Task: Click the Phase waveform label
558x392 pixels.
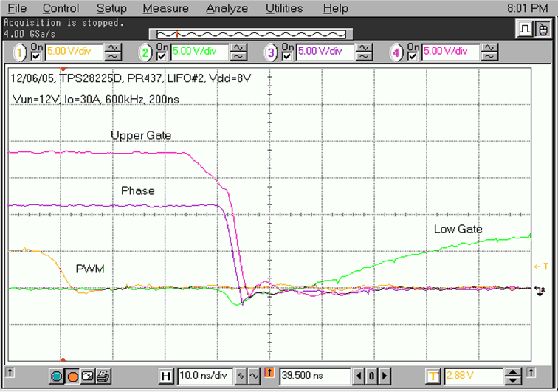Action: [138, 191]
